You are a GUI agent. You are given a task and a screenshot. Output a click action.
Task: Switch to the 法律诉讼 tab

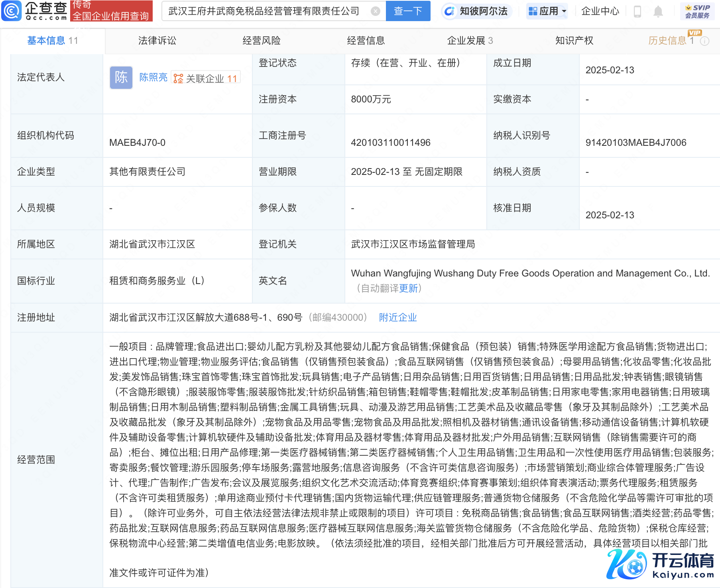pos(157,41)
